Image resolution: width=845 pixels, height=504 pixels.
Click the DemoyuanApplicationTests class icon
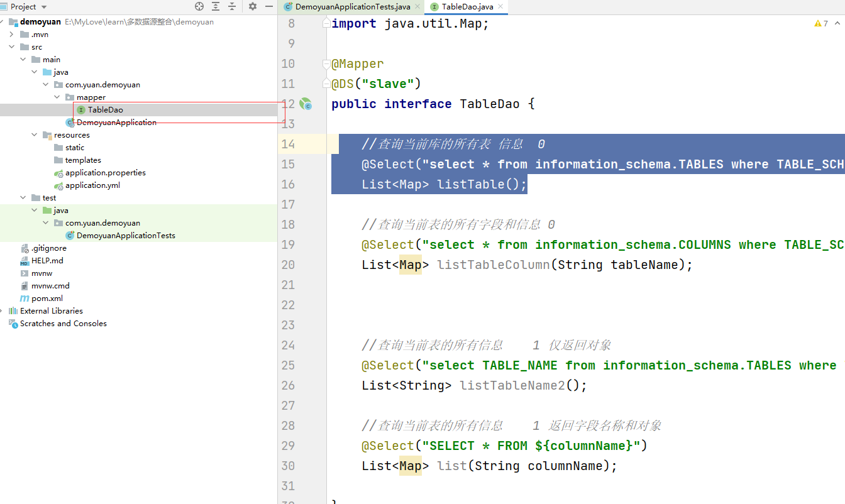coord(69,235)
